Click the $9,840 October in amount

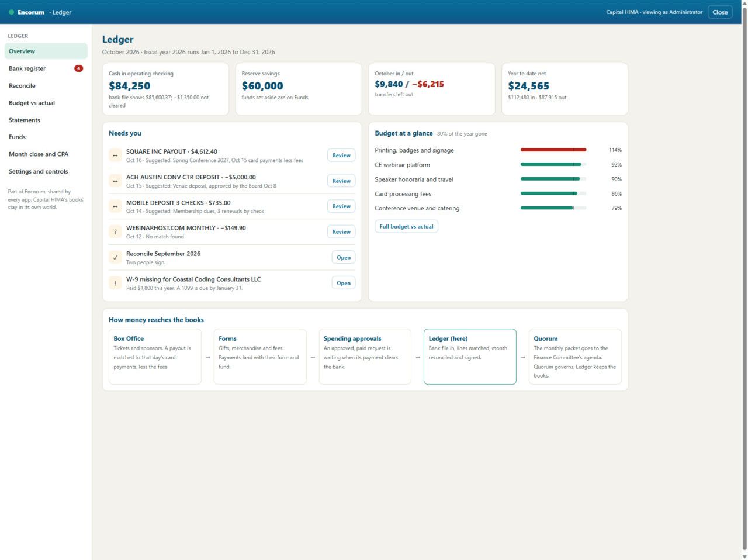[389, 84]
